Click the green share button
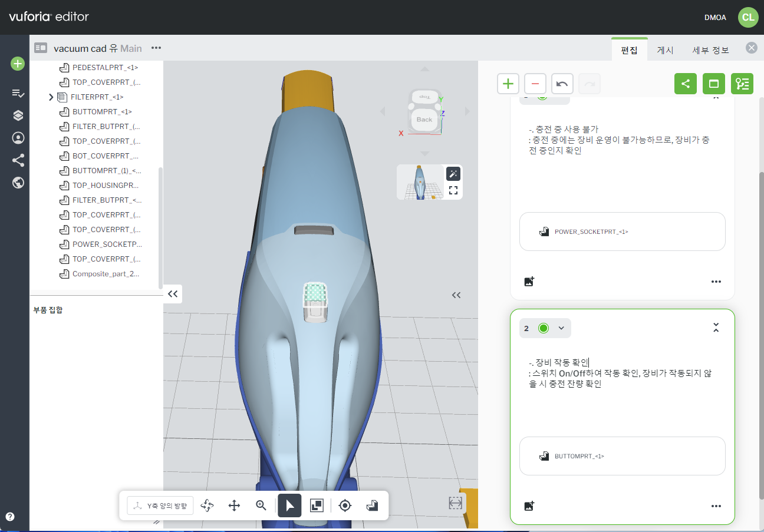The height and width of the screenshot is (532, 764). pyautogui.click(x=685, y=84)
